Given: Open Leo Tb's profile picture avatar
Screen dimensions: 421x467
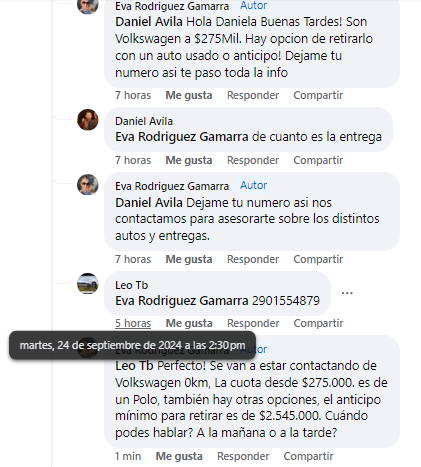Looking at the screenshot, I should point(88,284).
